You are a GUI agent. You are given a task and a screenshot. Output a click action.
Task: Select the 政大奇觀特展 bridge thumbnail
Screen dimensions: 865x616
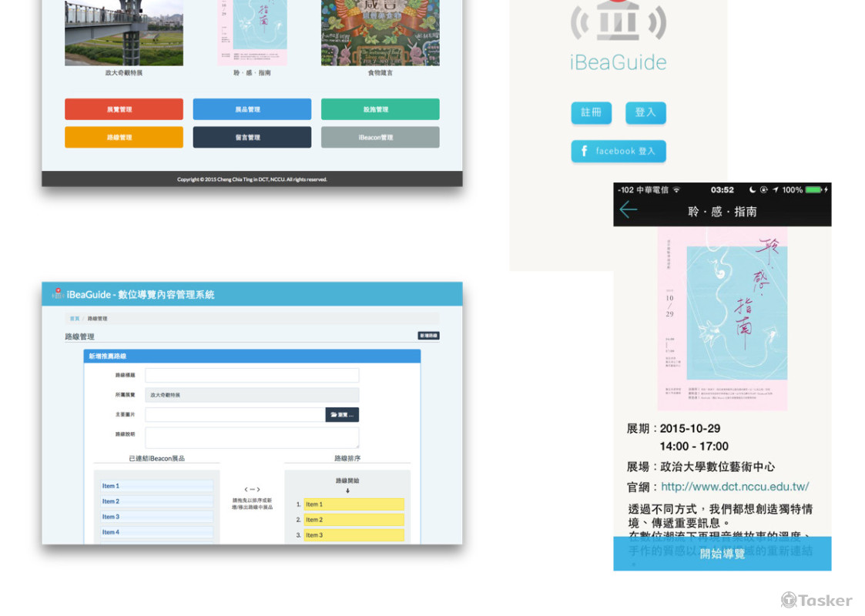(x=124, y=32)
